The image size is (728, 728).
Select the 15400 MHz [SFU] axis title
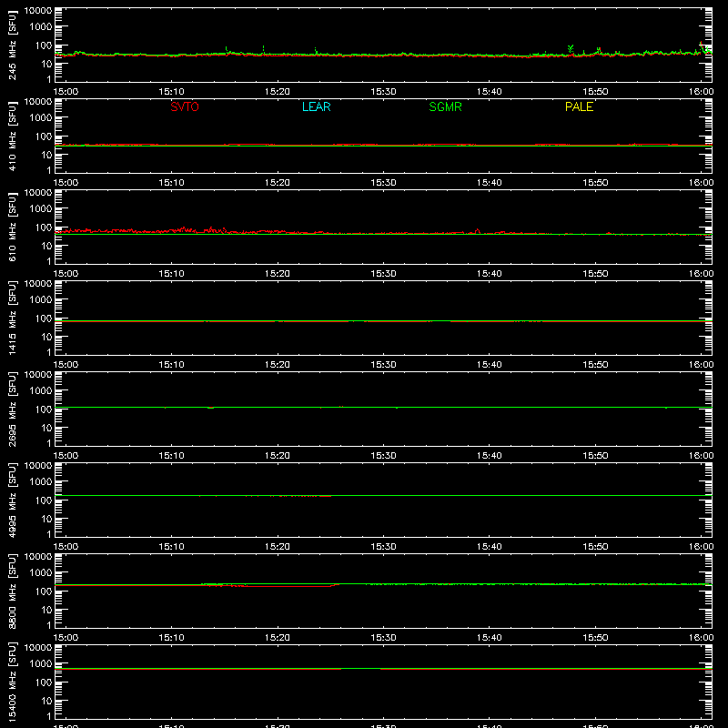coord(13,682)
